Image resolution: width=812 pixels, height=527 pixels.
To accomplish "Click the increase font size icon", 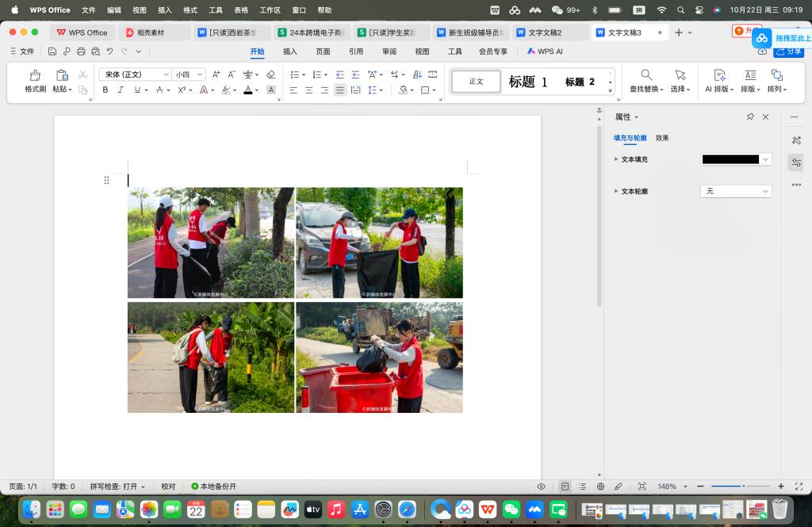I will [x=216, y=74].
